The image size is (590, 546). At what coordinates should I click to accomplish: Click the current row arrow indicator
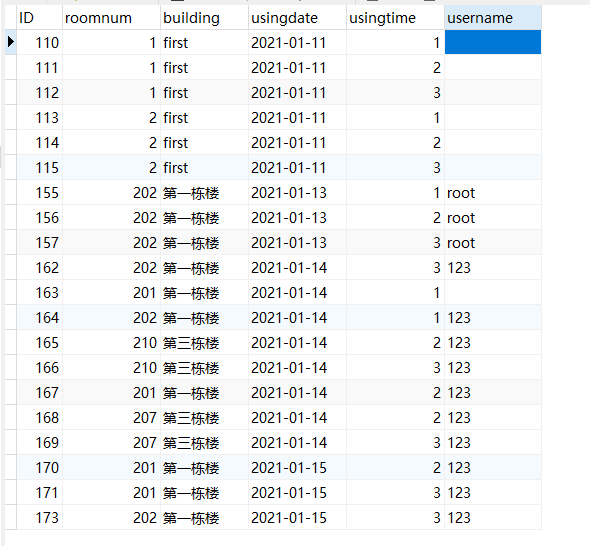(11, 42)
